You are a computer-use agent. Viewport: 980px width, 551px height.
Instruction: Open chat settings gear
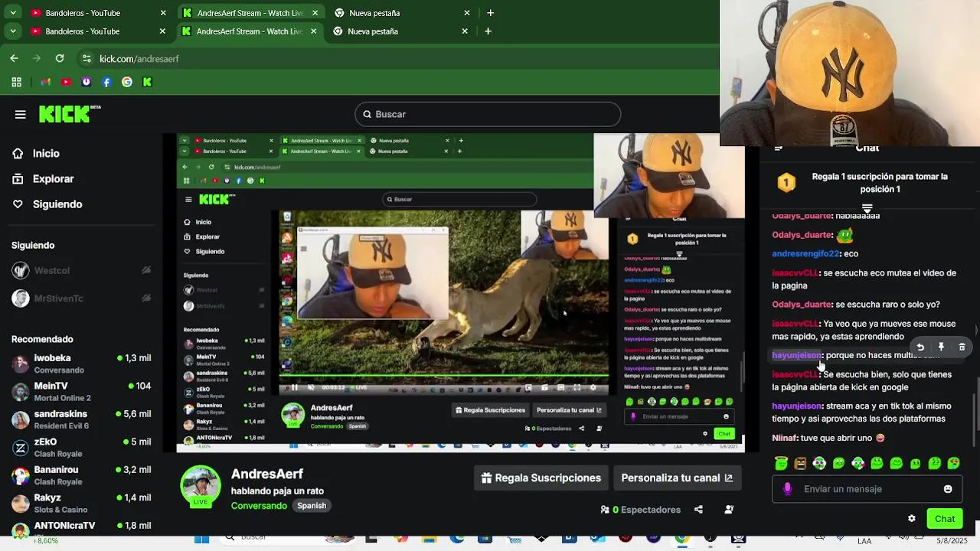[911, 518]
